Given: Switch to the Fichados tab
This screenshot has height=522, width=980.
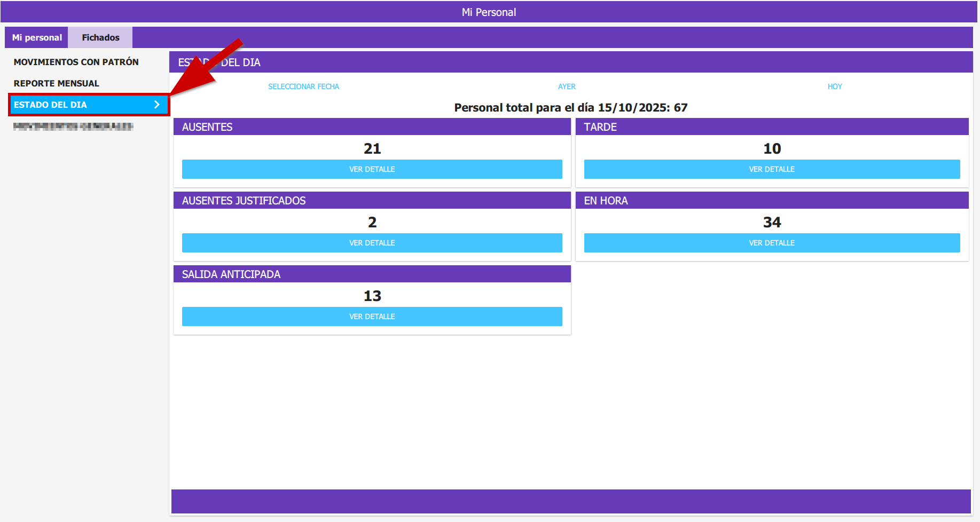Looking at the screenshot, I should click(100, 37).
